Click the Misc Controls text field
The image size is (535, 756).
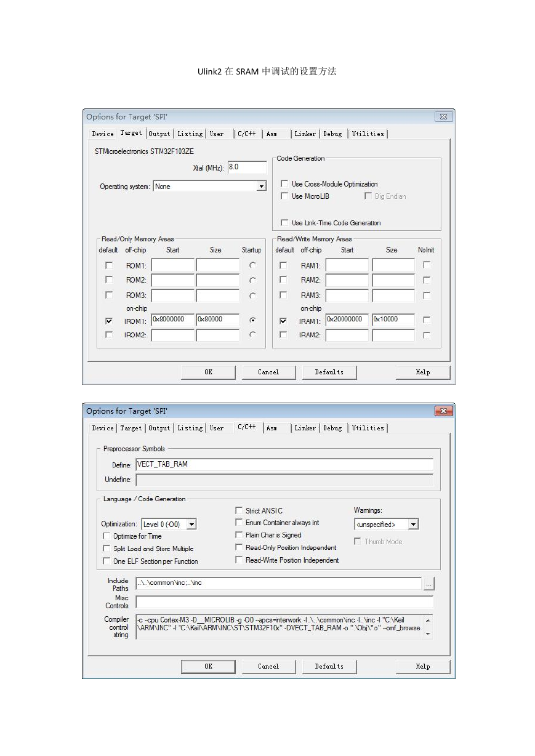284,601
